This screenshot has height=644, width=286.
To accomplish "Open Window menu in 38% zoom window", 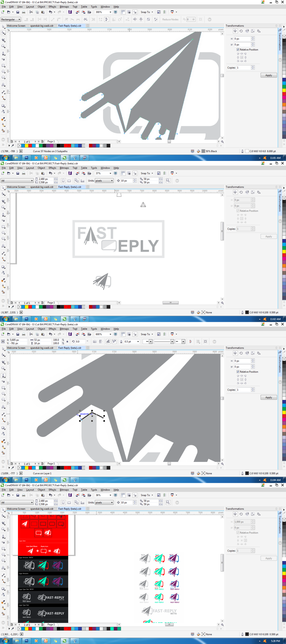I will coord(105,490).
